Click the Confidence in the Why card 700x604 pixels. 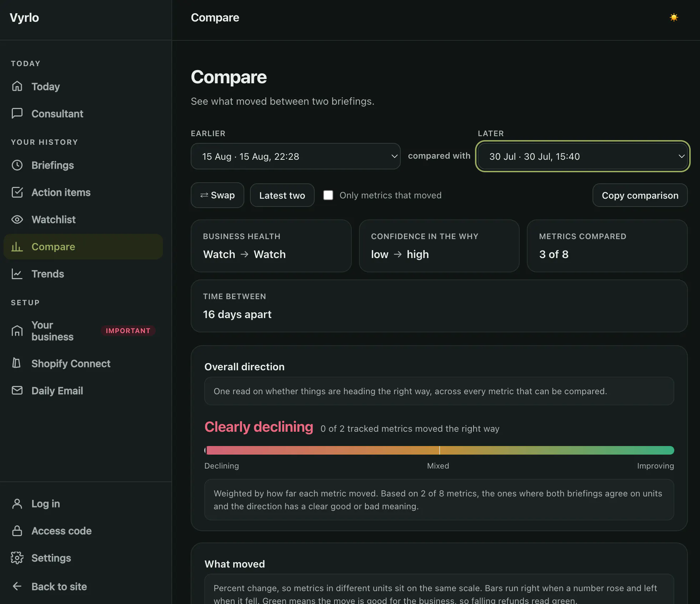[439, 246]
